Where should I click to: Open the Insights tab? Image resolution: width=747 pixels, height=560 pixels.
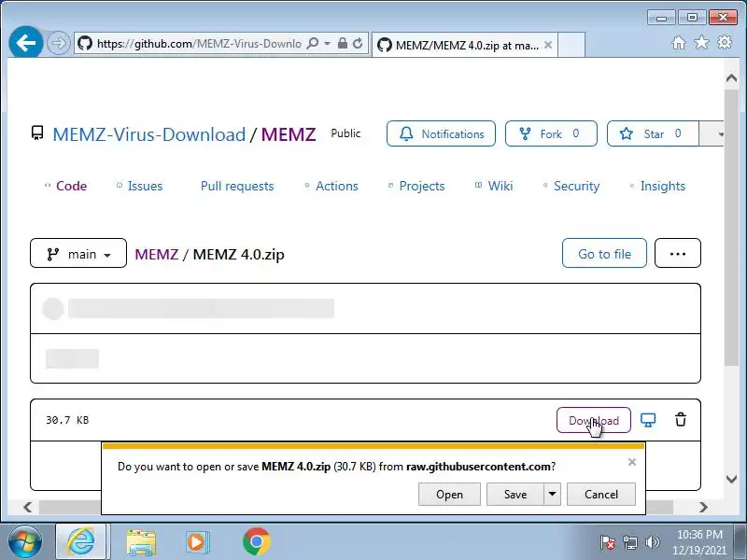(657, 186)
